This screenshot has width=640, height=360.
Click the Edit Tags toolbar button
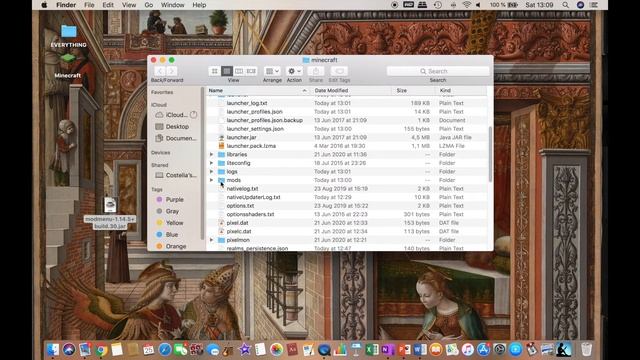pos(339,71)
